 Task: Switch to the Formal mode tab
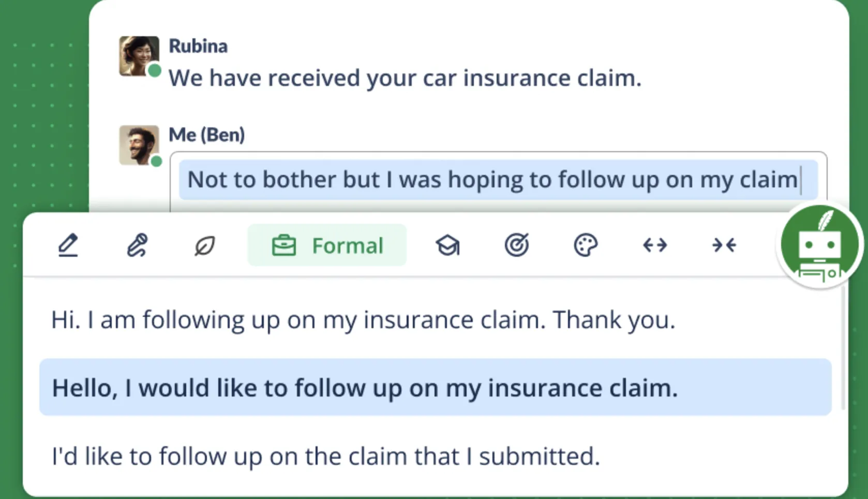(x=327, y=245)
